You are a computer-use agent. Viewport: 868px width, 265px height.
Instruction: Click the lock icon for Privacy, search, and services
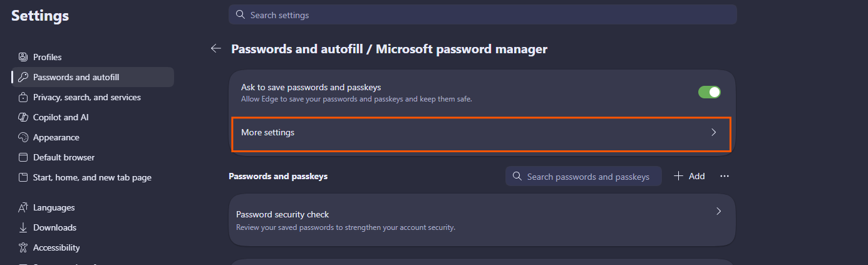(x=23, y=97)
